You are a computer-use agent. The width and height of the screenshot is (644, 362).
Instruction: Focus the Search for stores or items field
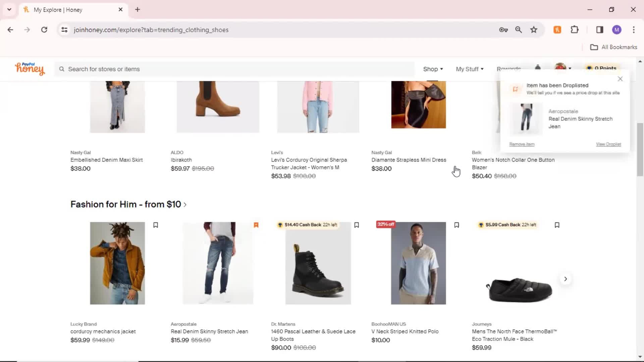click(235, 69)
